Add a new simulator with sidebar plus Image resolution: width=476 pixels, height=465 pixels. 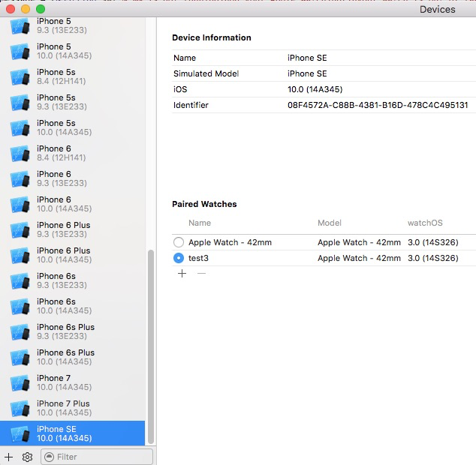(x=8, y=457)
